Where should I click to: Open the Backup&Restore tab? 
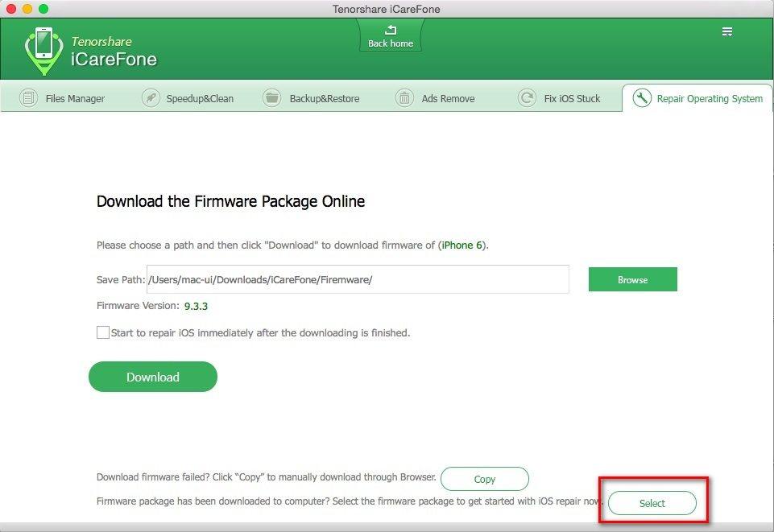(x=311, y=98)
